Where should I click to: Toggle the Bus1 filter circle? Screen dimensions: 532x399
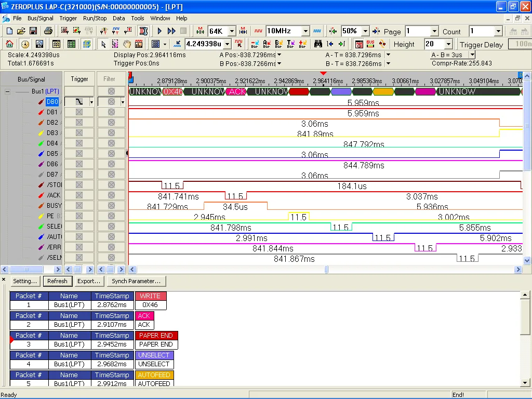[x=111, y=91]
